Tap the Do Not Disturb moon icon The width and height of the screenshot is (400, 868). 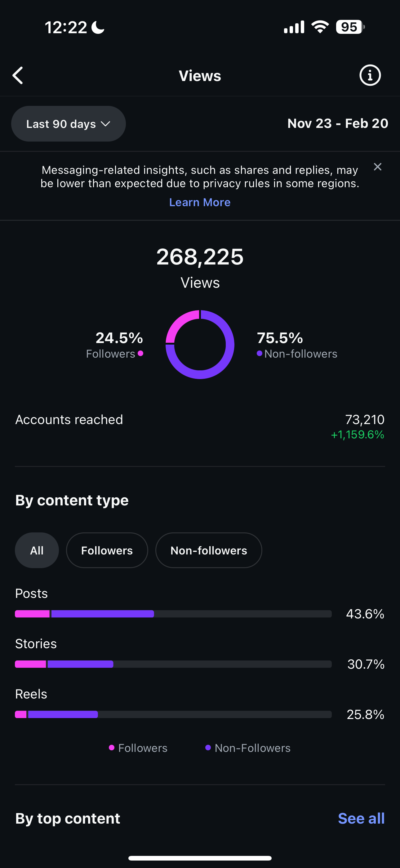[x=98, y=27]
